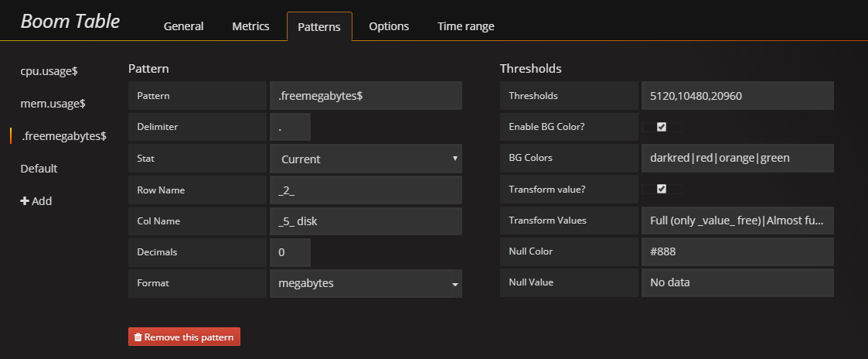Toggle the Enable BG Color checkbox
Screen dimensions: 868x359
661,127
